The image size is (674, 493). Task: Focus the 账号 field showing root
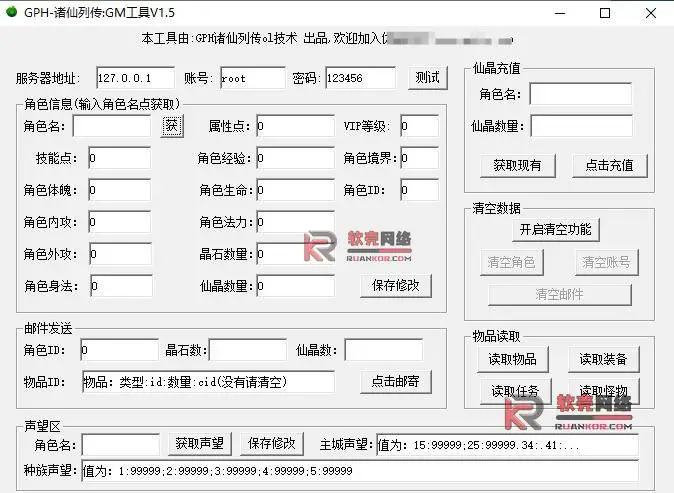point(252,78)
